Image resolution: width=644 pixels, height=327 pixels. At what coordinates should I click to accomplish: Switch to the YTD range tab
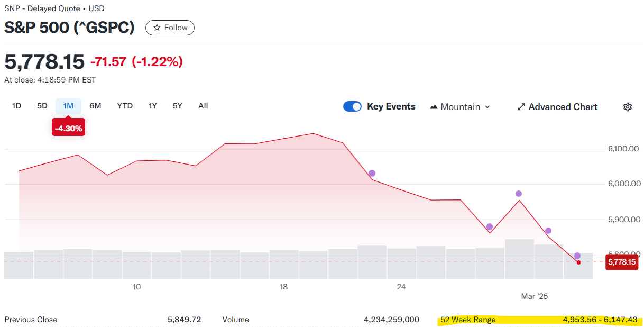point(125,106)
